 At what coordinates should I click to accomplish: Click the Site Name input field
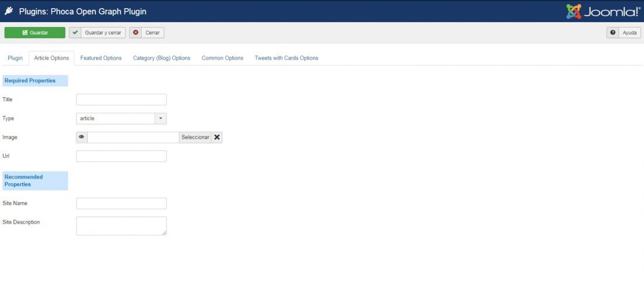click(x=121, y=203)
